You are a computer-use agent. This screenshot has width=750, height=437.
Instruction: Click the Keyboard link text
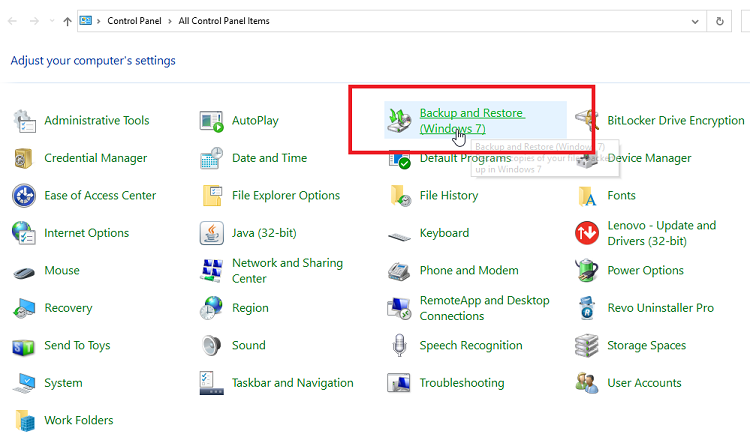(x=444, y=233)
